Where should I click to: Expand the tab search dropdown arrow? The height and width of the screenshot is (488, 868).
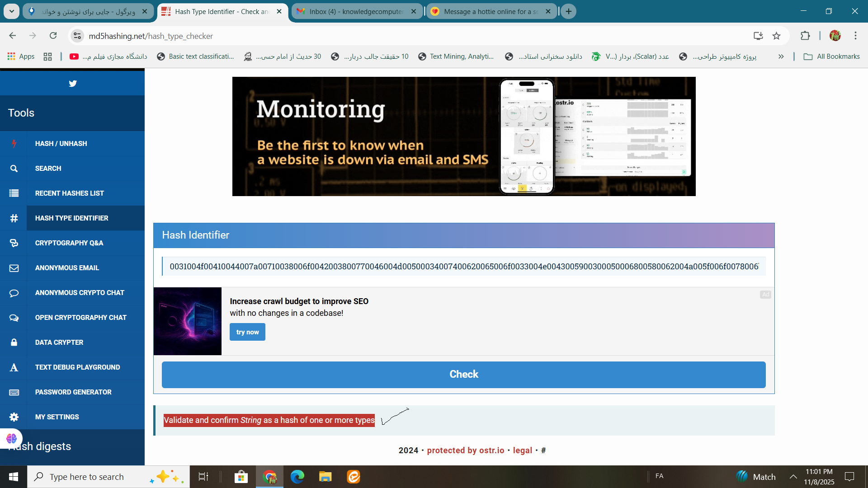tap(12, 11)
